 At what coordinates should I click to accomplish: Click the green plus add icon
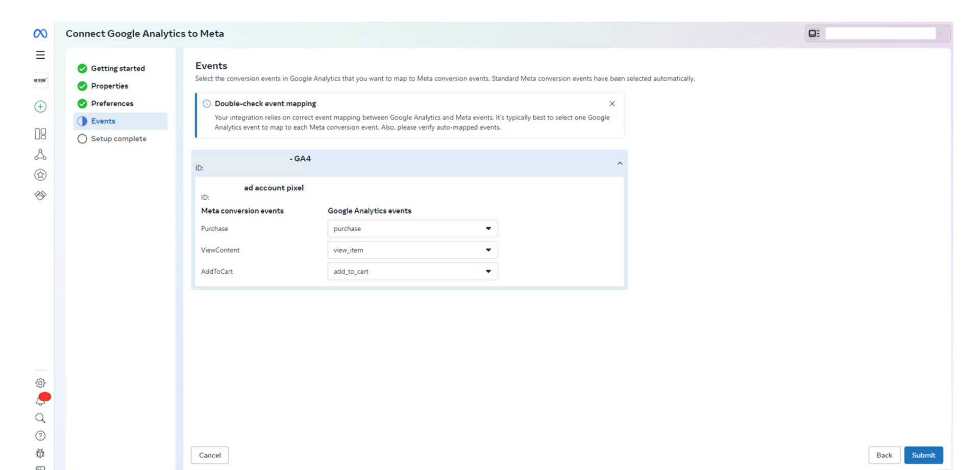click(x=40, y=107)
